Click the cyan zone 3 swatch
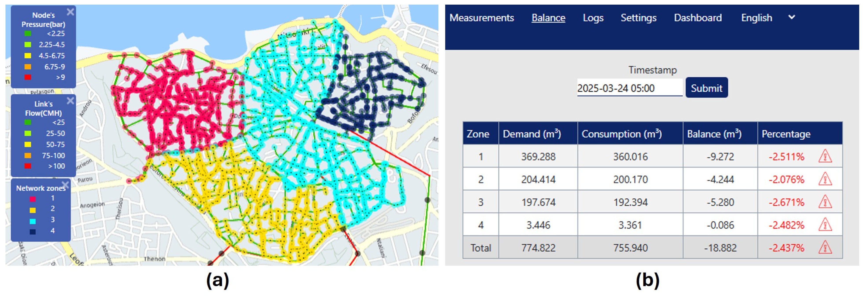Viewport: 868px width, 297px height. pos(33,221)
